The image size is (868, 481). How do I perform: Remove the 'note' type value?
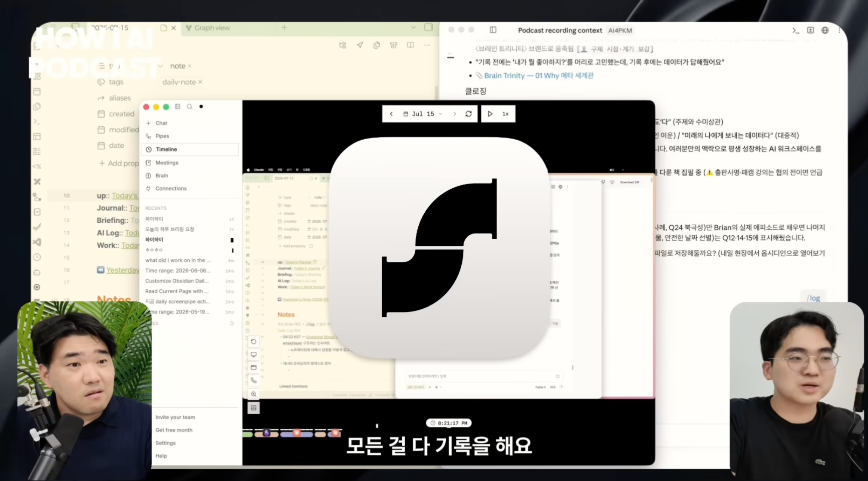click(x=190, y=66)
